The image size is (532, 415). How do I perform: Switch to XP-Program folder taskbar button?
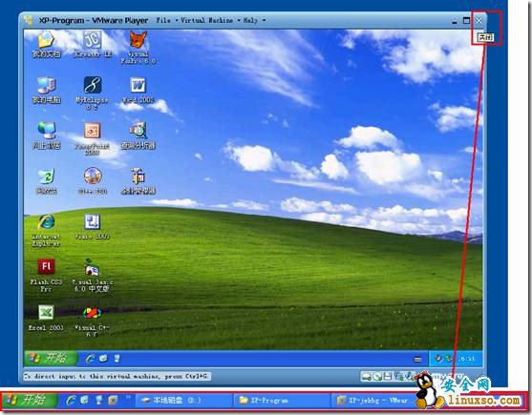(282, 401)
